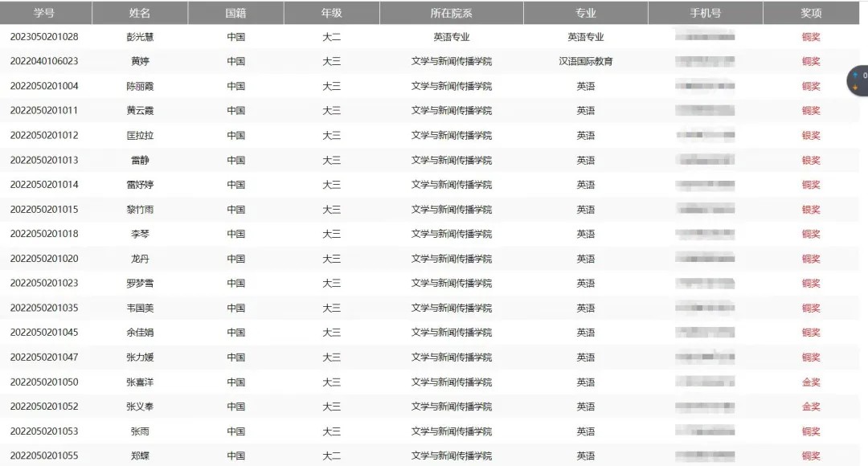Select student ID 2023050201028
868x466 pixels.
pos(44,37)
